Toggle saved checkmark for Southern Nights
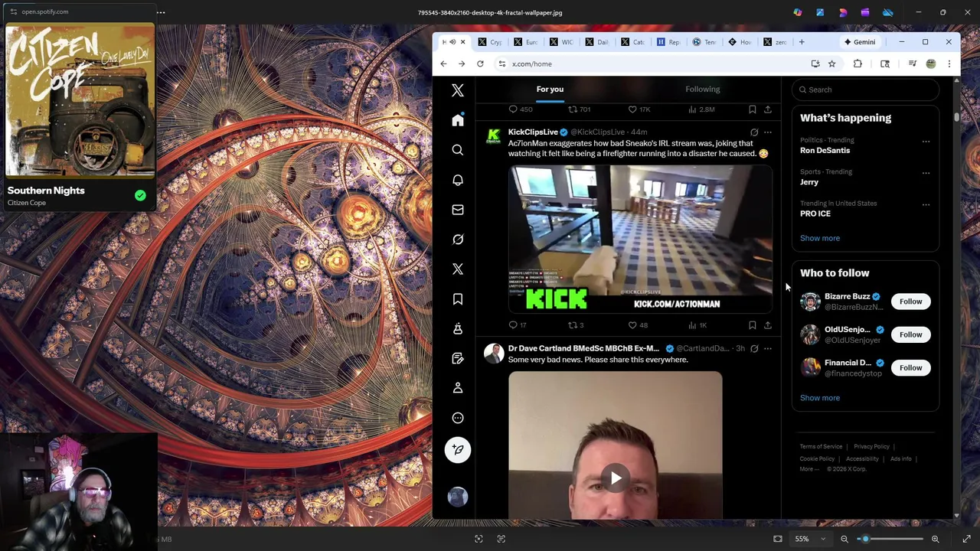The image size is (980, 551). pyautogui.click(x=140, y=196)
